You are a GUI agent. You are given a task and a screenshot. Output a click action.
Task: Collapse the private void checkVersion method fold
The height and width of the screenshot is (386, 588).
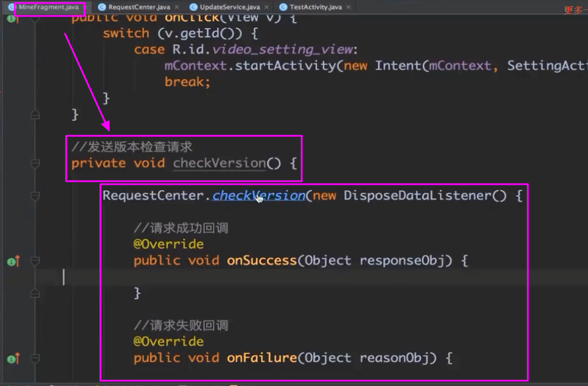click(35, 163)
